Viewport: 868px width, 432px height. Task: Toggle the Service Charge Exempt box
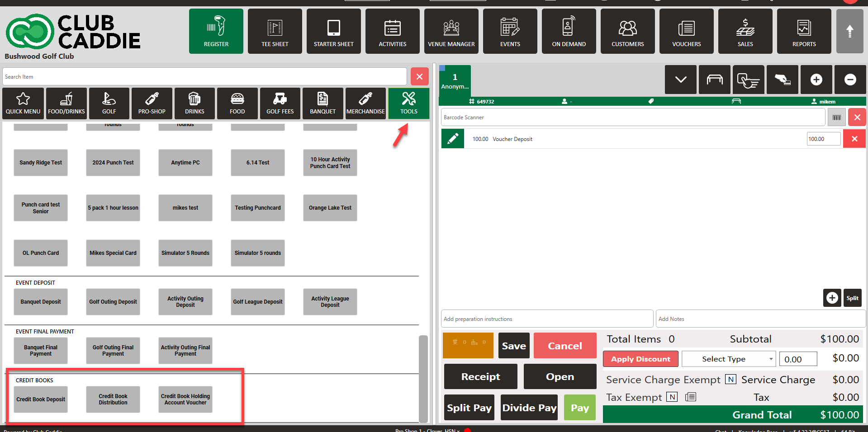(x=730, y=380)
